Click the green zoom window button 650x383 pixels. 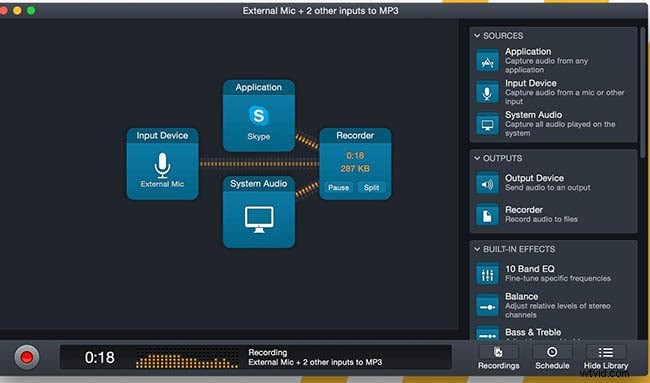click(31, 10)
